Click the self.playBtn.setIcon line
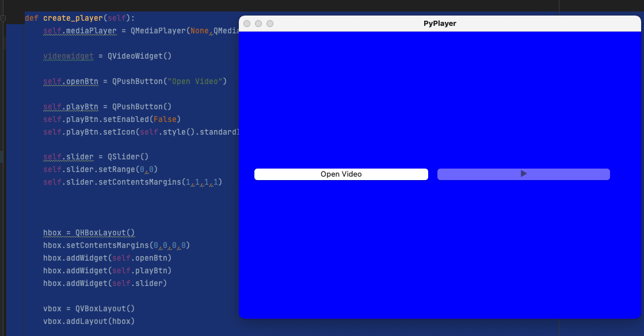This screenshot has width=644, height=336. coord(141,132)
